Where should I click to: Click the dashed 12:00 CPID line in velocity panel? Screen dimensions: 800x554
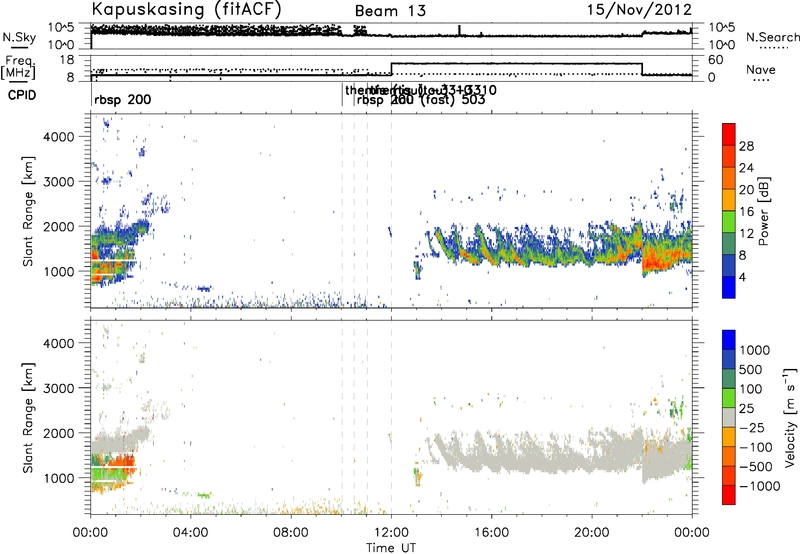tap(391, 417)
